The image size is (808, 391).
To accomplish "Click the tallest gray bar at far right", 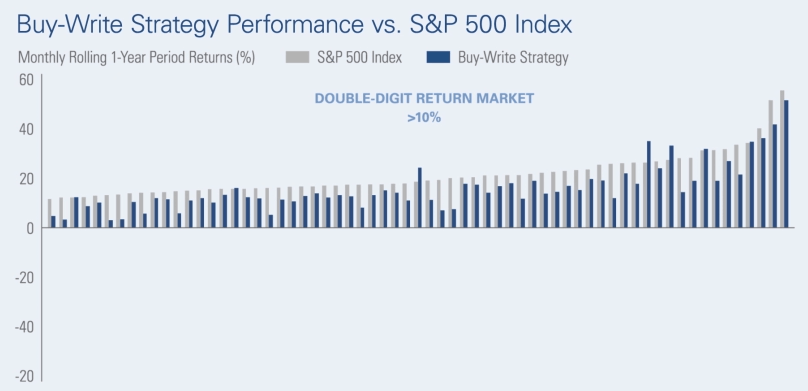I will (782, 159).
